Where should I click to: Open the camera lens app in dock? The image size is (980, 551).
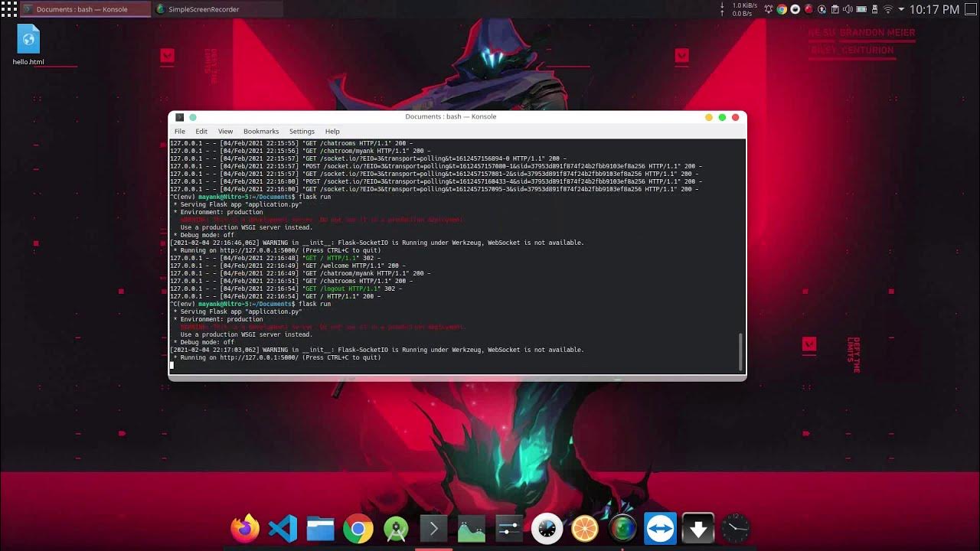pyautogui.click(x=622, y=528)
